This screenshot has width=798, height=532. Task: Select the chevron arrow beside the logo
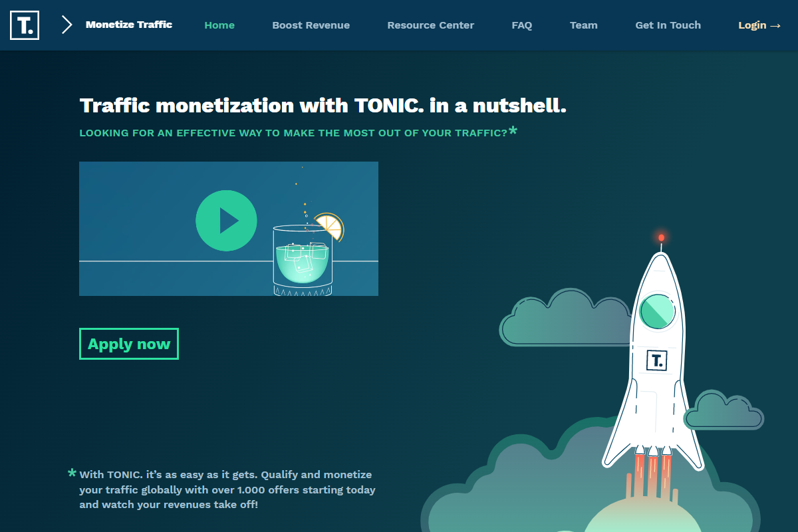pyautogui.click(x=65, y=25)
